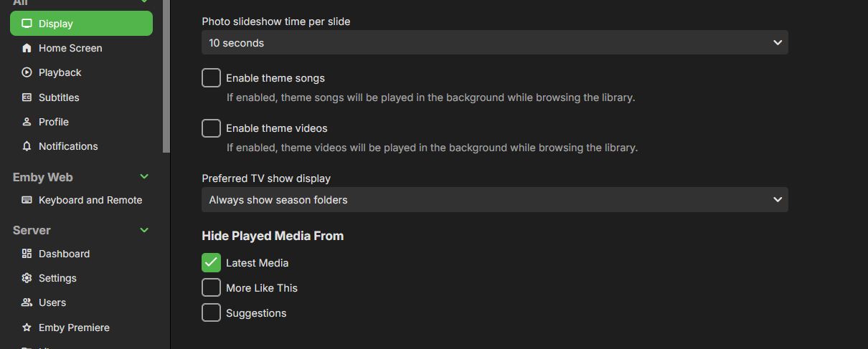
Task: Collapse the Server sidebar section
Action: click(144, 230)
